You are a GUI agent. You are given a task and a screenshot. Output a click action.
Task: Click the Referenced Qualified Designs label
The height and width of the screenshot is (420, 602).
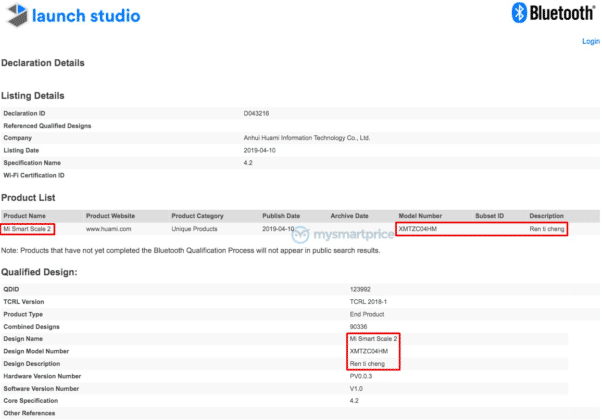(47, 126)
